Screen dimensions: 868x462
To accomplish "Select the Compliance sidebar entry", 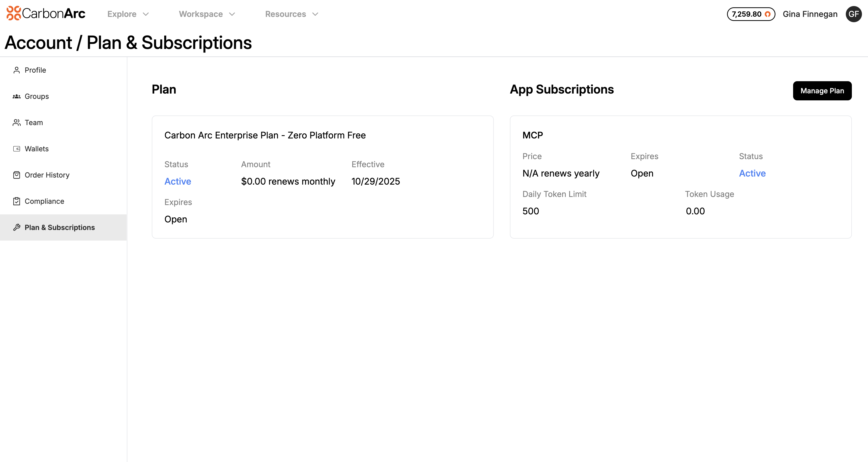I will tap(44, 201).
